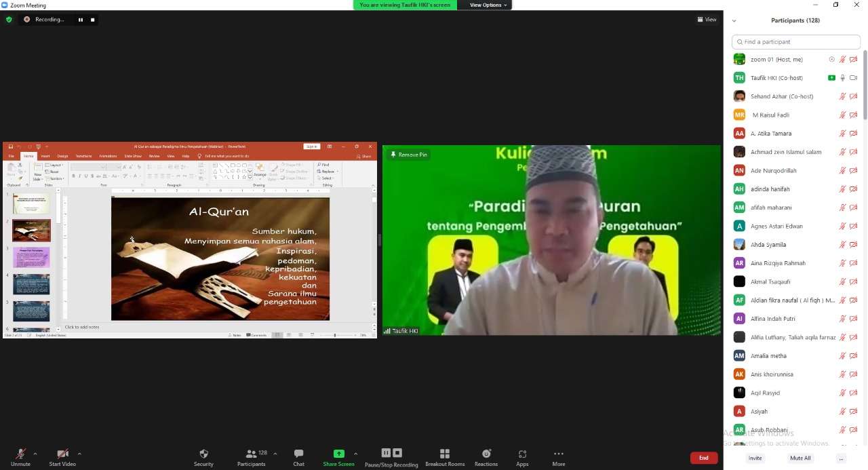The image size is (868, 470).
Task: Click the Participants icon in toolbar
Action: [251, 454]
